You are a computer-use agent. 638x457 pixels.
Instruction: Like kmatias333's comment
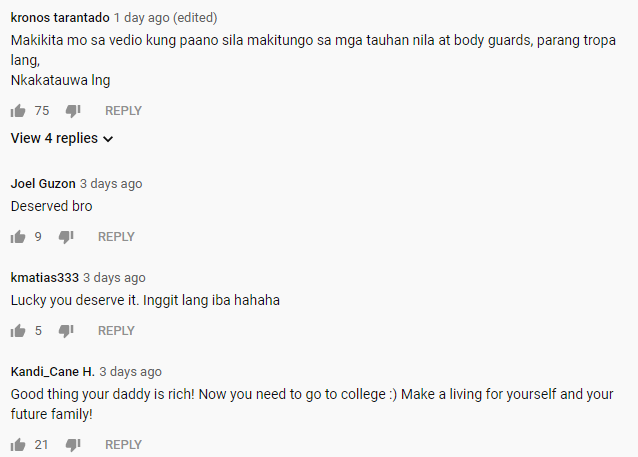pos(18,331)
